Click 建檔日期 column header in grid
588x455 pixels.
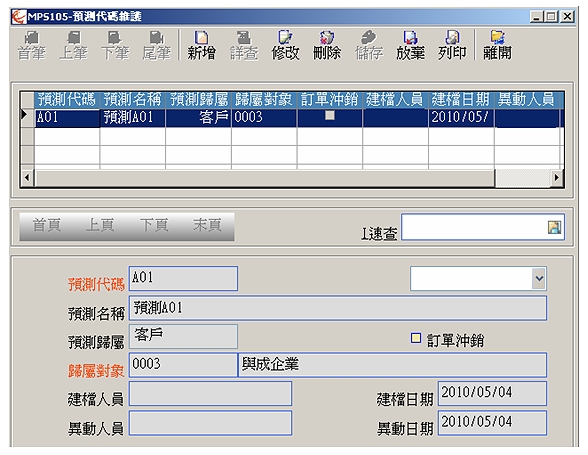pos(461,100)
